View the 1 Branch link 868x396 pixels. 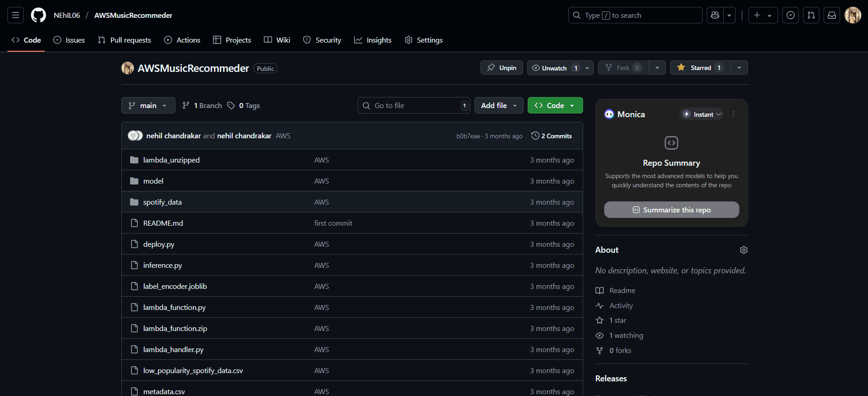(202, 105)
